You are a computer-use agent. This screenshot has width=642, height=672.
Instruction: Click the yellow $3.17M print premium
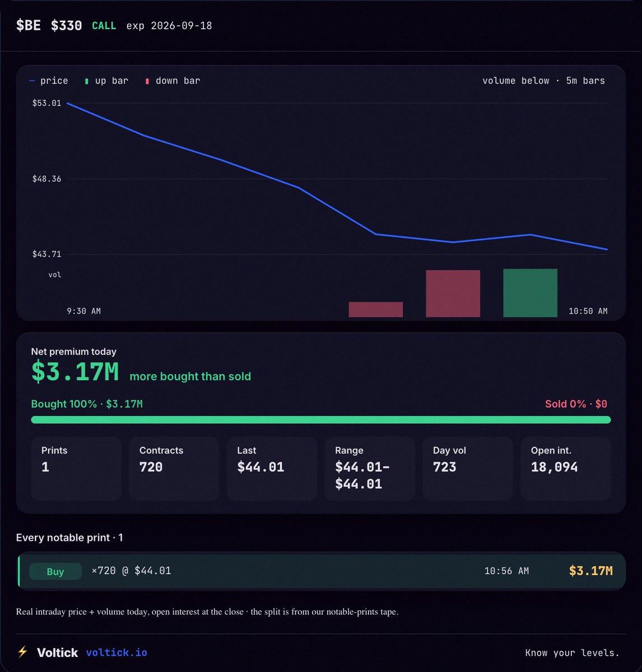590,571
